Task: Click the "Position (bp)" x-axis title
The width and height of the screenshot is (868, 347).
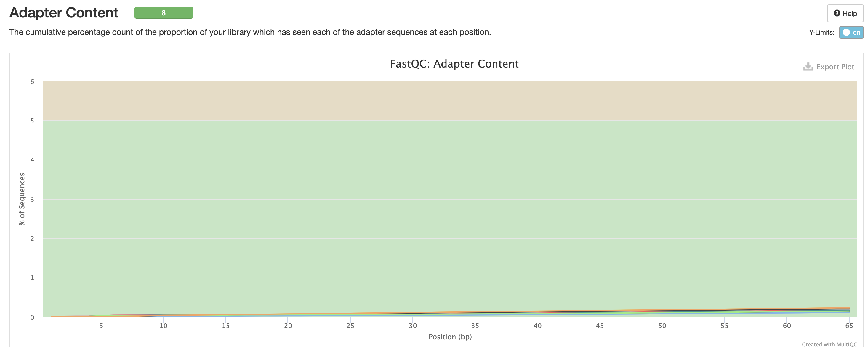Action: [450, 337]
